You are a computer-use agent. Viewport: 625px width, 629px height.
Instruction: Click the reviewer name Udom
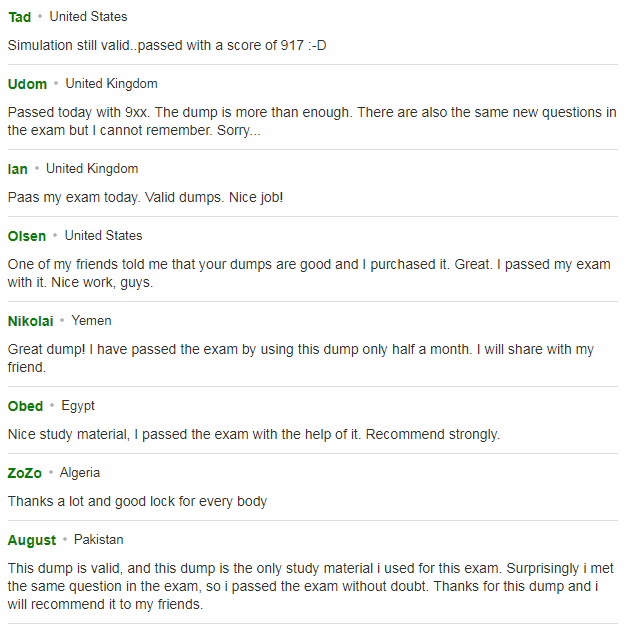pos(27,84)
